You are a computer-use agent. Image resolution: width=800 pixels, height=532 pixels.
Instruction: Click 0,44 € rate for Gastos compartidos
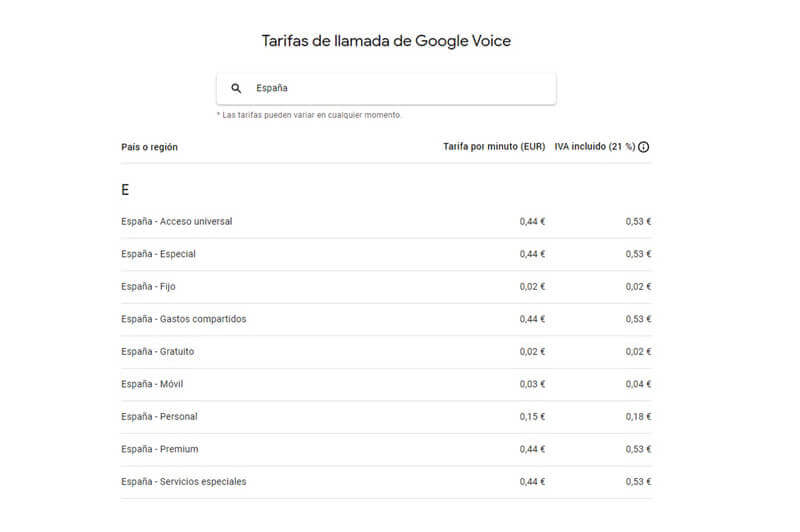[532, 319]
